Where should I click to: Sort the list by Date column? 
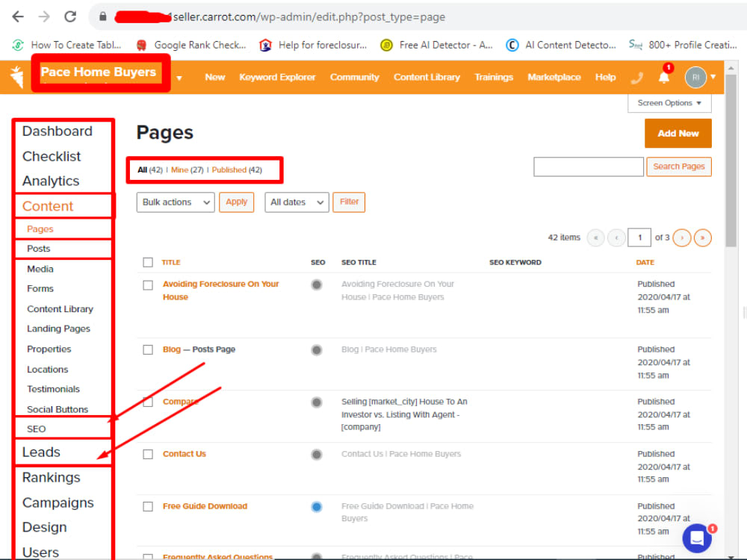point(645,262)
